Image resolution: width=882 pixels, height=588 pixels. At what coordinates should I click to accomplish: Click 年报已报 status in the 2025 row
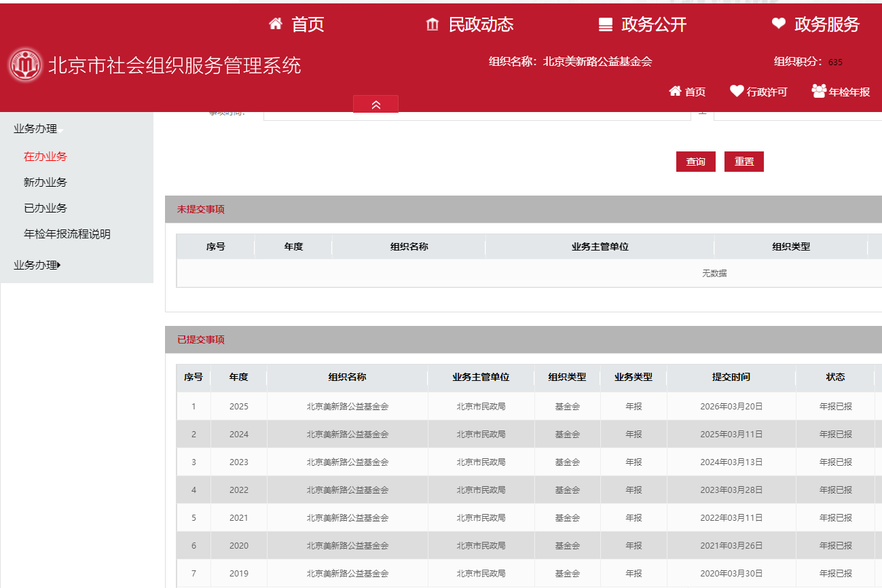pos(835,406)
